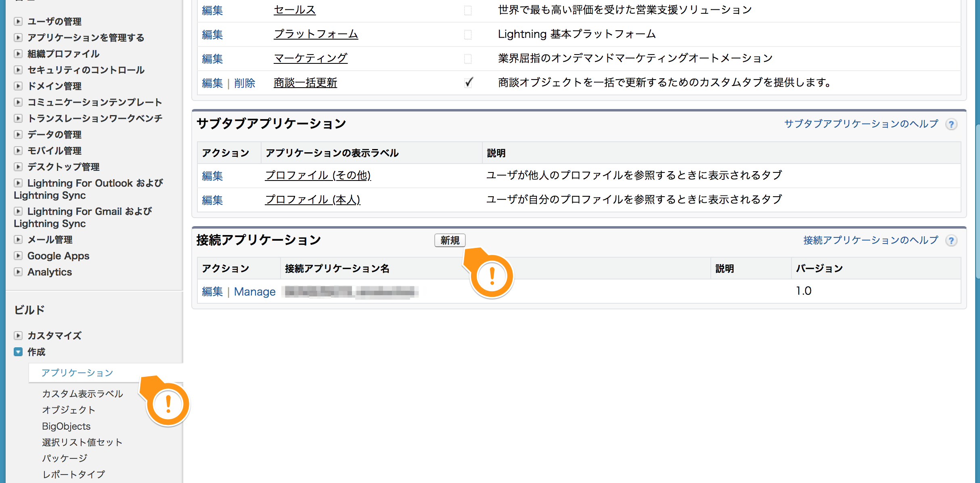Expand アプリケーションを管理する section arrow
The height and width of the screenshot is (483, 980).
click(x=18, y=38)
